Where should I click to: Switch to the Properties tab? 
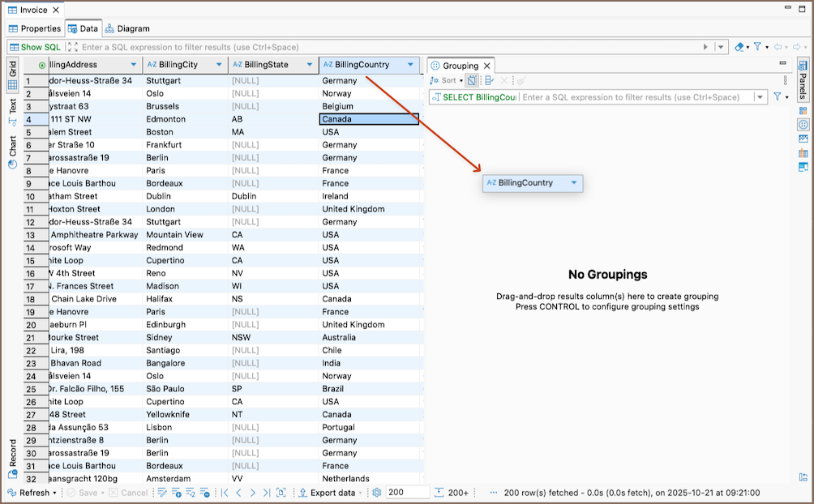(x=34, y=28)
